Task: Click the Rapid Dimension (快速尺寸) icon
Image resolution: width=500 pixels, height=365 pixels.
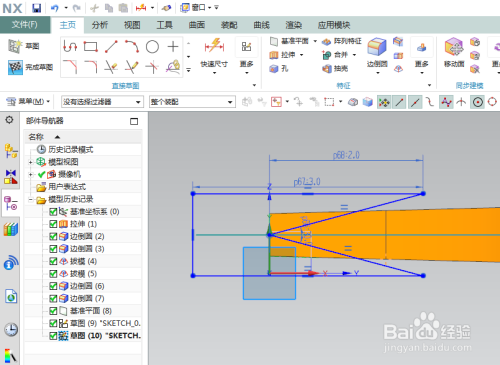Action: (x=214, y=47)
